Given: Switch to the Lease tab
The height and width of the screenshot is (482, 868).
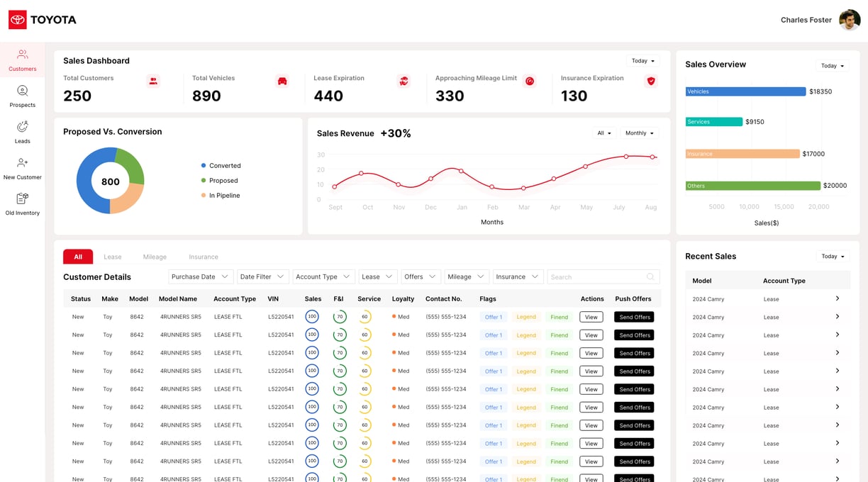Looking at the screenshot, I should click(112, 257).
